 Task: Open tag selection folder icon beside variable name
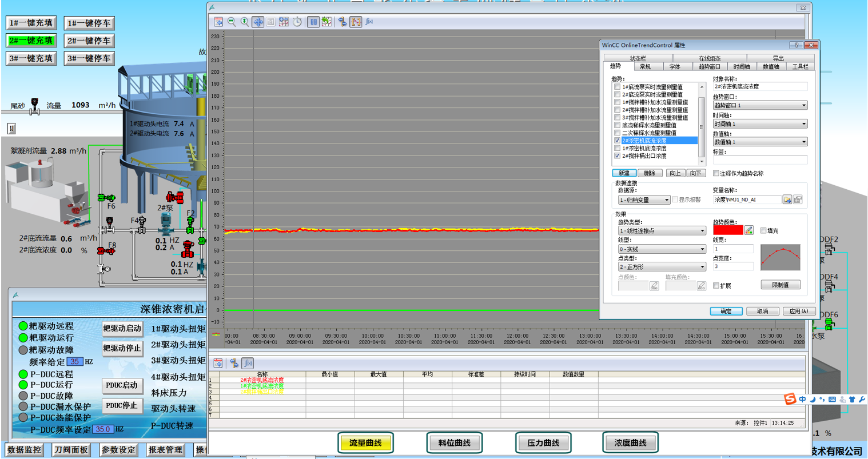coord(787,199)
